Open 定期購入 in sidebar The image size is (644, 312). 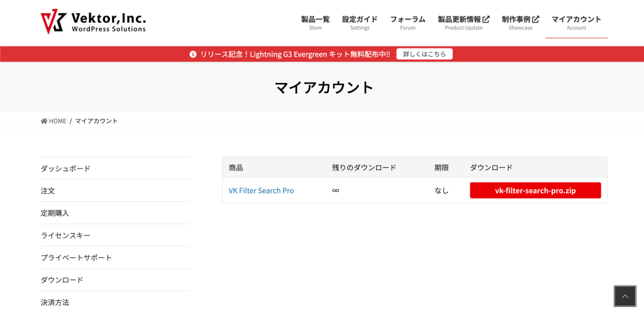pyautogui.click(x=115, y=213)
